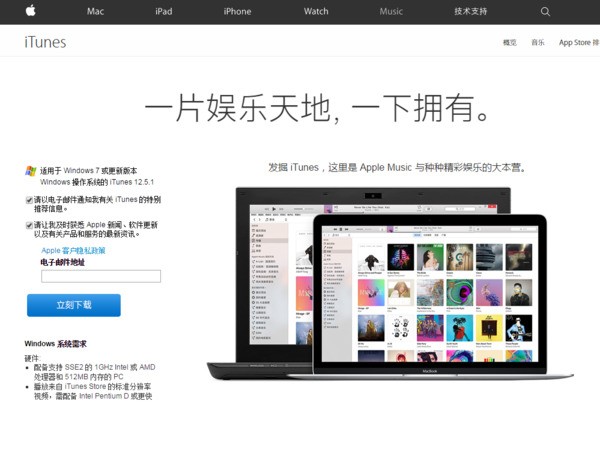600x449 pixels.
Task: Click the Windows flag logo icon
Action: pyautogui.click(x=31, y=171)
